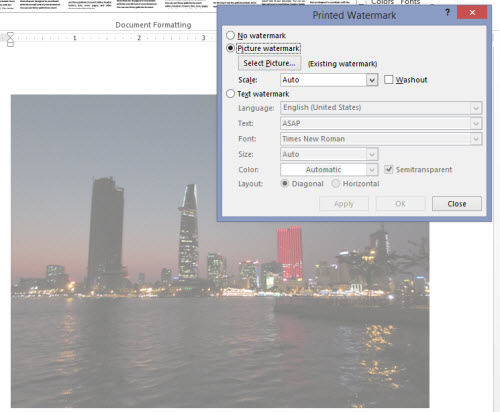
Task: Click the first line indent ruler marker
Action: coord(10,34)
